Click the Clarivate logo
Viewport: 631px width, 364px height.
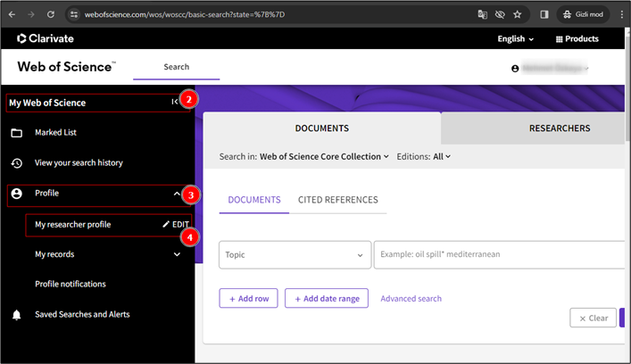[x=45, y=38]
